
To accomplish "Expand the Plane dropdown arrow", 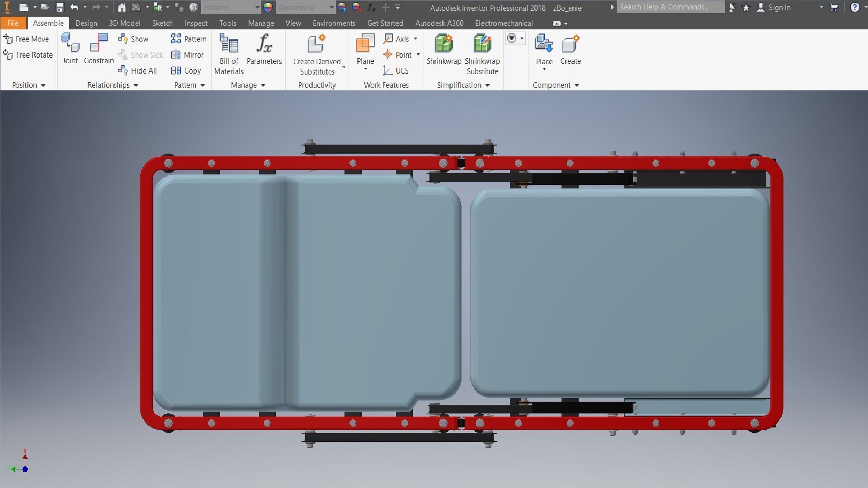I will 365,69.
